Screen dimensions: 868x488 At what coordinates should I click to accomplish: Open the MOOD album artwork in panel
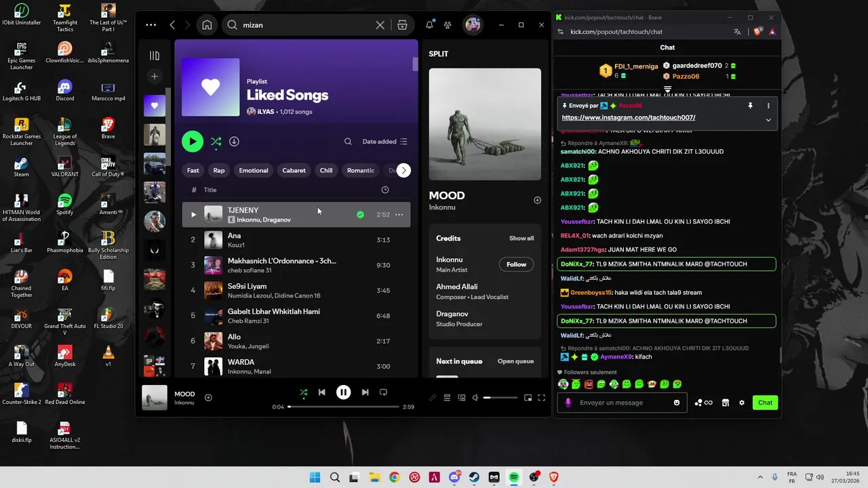485,124
